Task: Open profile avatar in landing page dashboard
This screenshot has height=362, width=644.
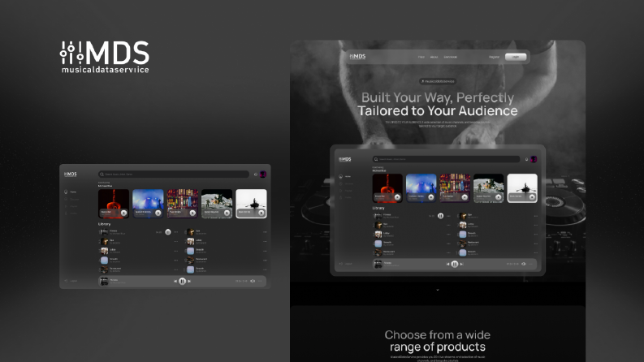Action: [534, 159]
